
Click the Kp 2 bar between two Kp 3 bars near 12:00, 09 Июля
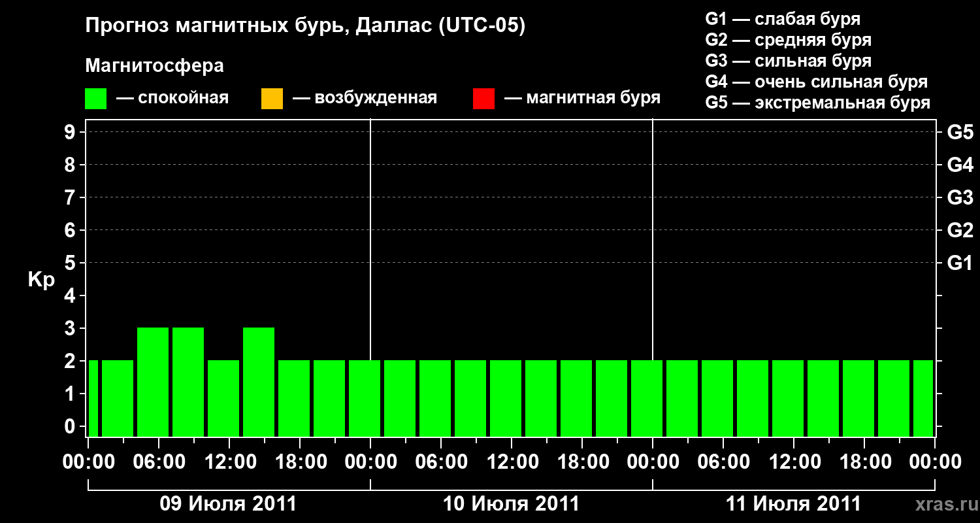(x=223, y=398)
